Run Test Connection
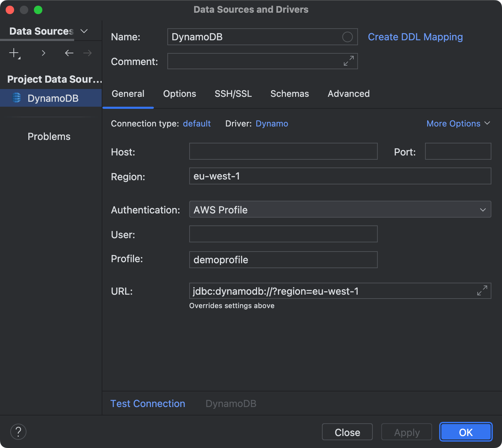The width and height of the screenshot is (502, 448). (148, 403)
